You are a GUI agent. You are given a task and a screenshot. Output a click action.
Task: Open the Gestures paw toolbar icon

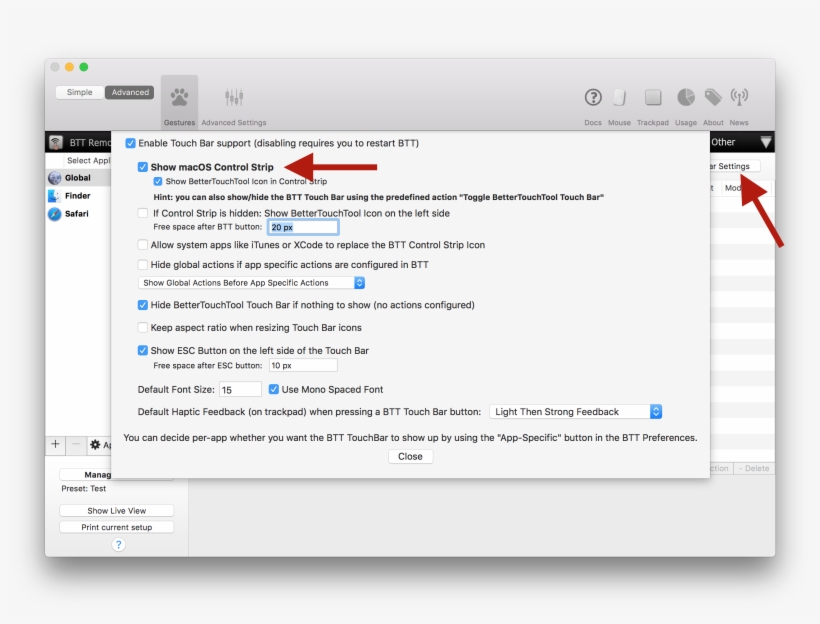coord(179,97)
